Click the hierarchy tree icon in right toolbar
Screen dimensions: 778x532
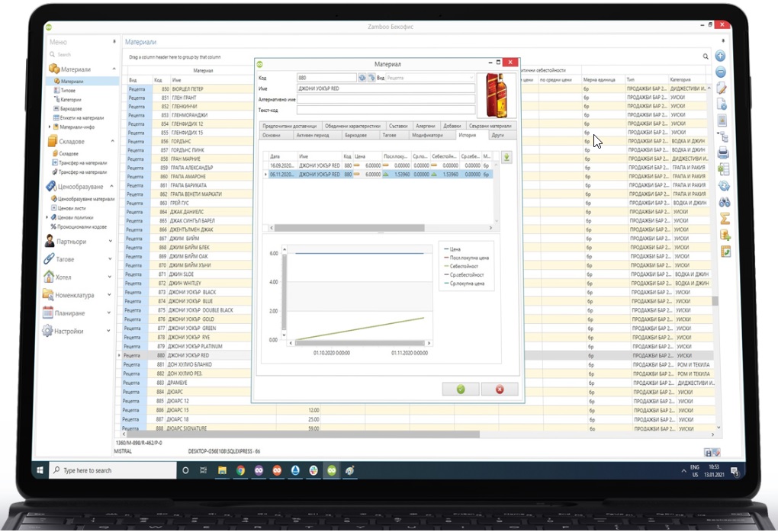pos(723,137)
